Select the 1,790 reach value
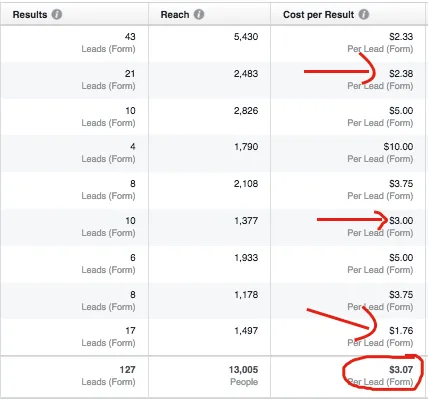The height and width of the screenshot is (399, 428). coord(246,147)
